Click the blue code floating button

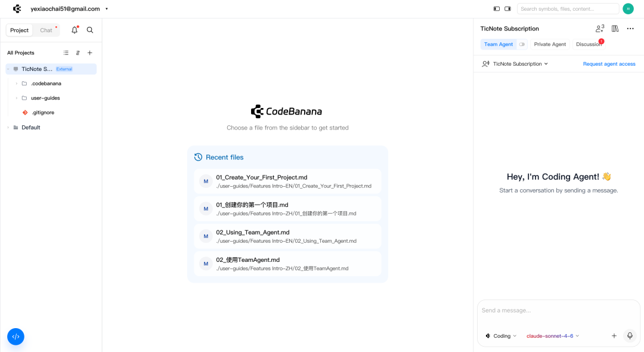[x=16, y=336]
